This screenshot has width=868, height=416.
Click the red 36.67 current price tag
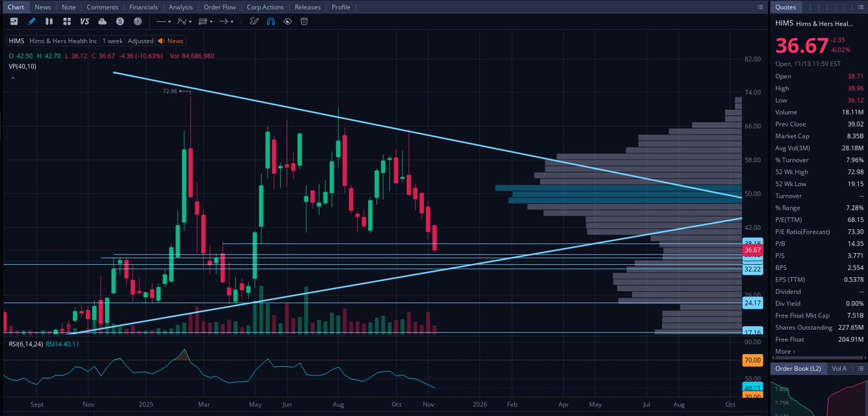(x=753, y=250)
